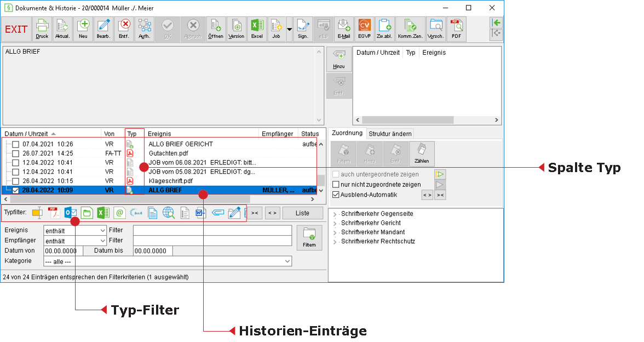Sort by Ereignis column header

(x=202, y=134)
